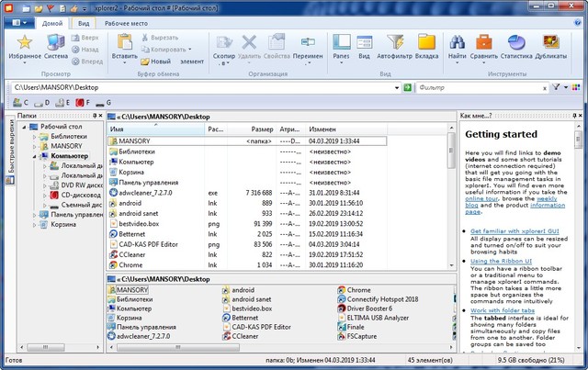Expand the Библиотеки tree node
The height and width of the screenshot is (370, 588).
[34, 136]
